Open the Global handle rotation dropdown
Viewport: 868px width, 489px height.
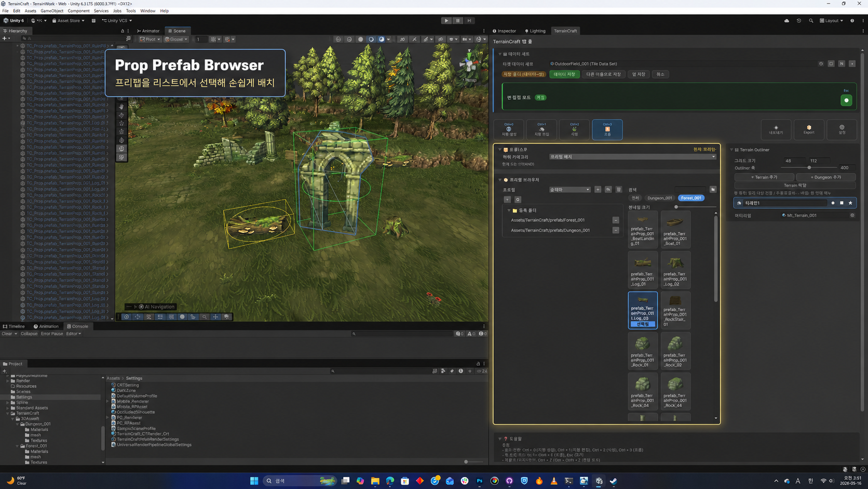(x=176, y=39)
